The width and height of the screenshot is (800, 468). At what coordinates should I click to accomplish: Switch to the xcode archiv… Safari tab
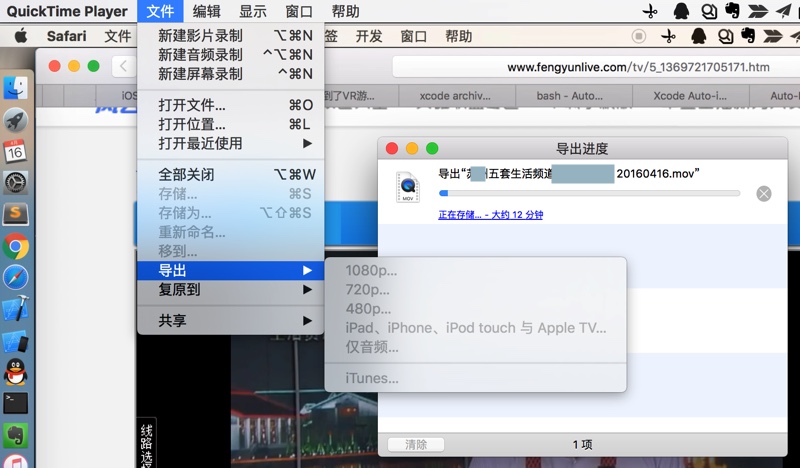pyautogui.click(x=457, y=96)
